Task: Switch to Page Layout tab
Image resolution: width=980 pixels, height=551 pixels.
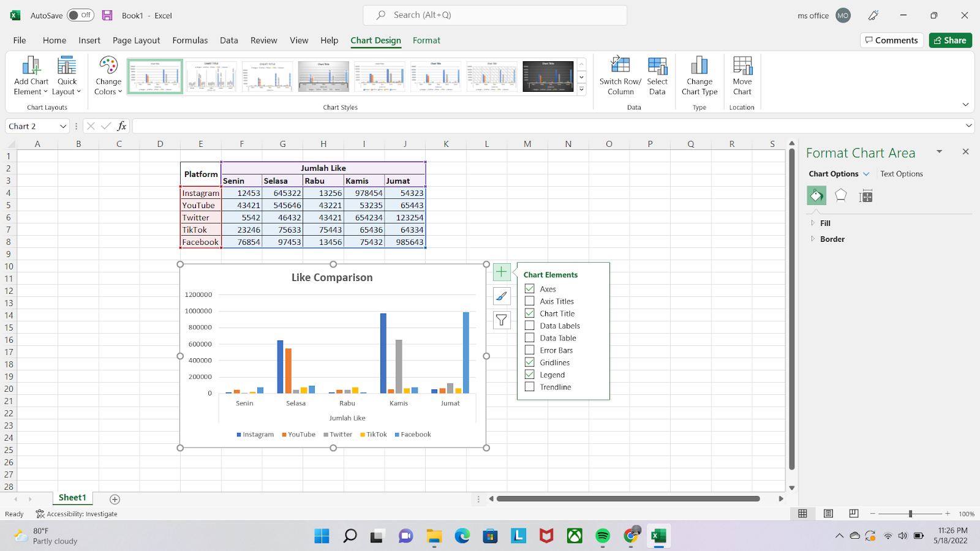Action: [x=136, y=40]
